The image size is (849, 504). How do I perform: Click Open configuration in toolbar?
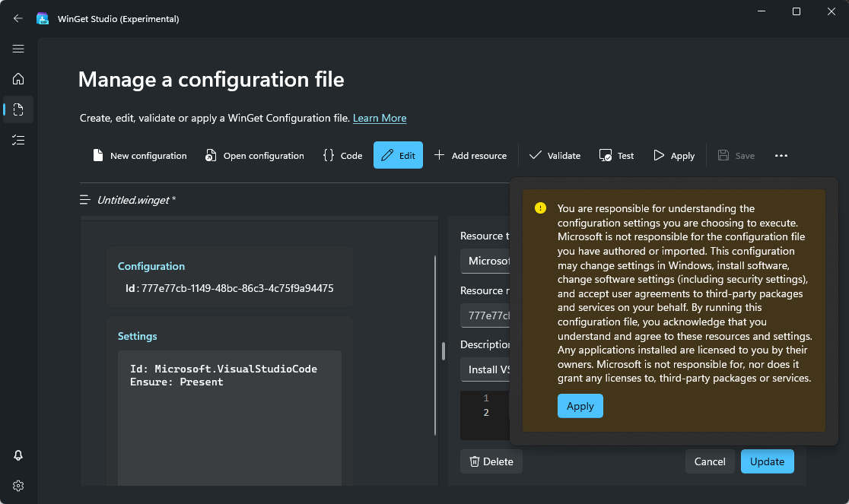[x=254, y=155]
